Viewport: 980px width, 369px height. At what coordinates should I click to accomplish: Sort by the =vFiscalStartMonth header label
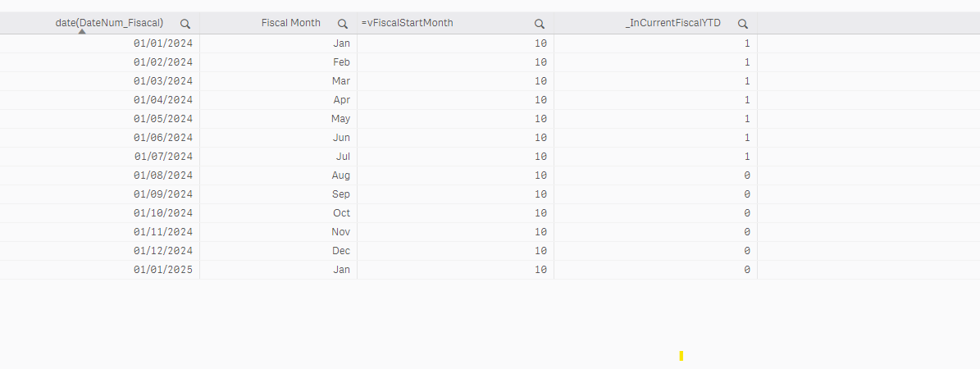408,23
